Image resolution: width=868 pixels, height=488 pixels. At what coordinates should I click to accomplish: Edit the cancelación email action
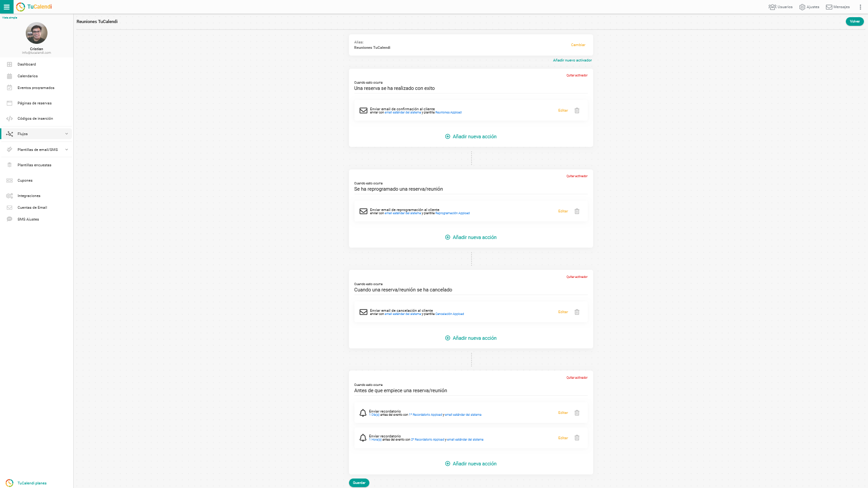pos(563,312)
